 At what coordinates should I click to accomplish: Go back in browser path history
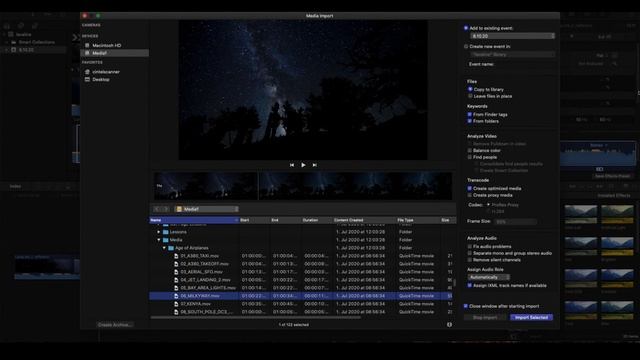(157, 209)
